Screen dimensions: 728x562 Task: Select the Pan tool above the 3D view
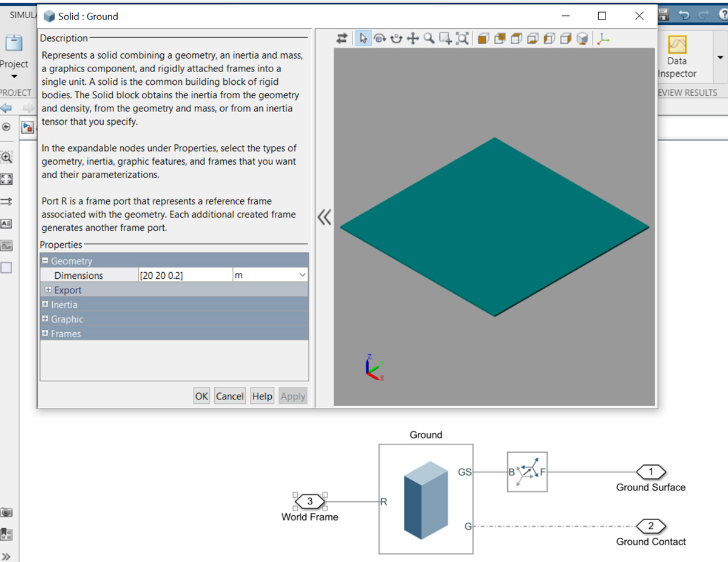413,38
